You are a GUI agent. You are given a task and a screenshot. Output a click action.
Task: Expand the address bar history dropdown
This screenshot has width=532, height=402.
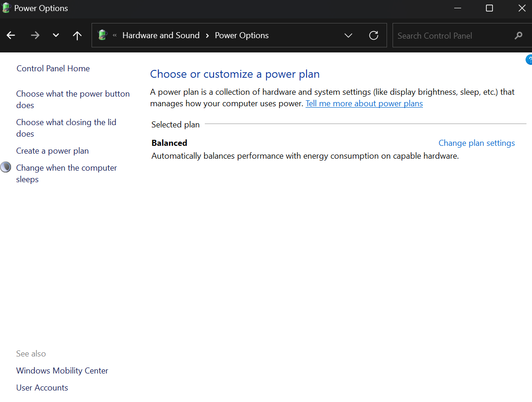pyautogui.click(x=348, y=35)
